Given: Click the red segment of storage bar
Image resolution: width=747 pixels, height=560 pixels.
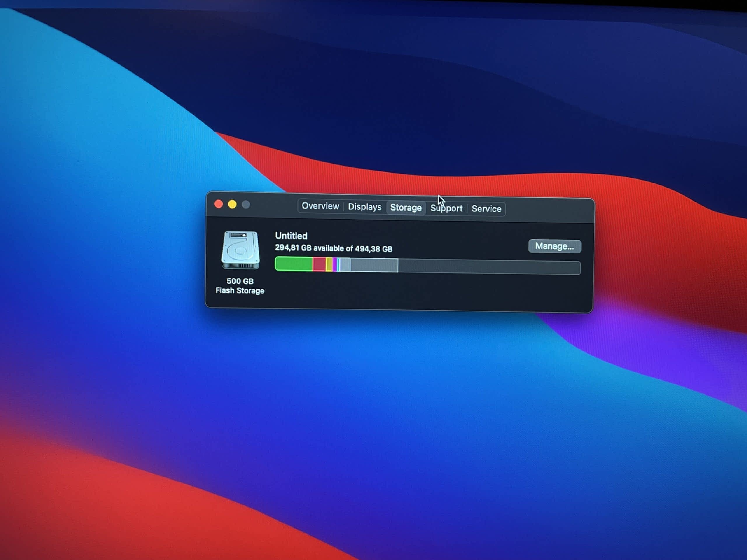Looking at the screenshot, I should 319,264.
